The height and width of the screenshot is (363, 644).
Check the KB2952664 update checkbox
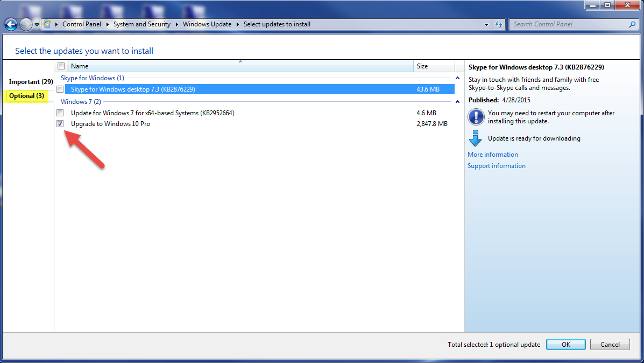[x=60, y=113]
